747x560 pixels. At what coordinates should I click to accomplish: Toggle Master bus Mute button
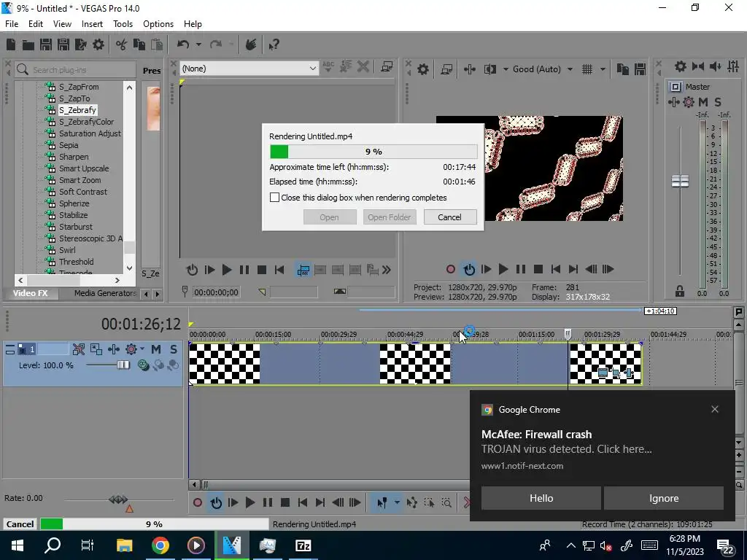(703, 102)
